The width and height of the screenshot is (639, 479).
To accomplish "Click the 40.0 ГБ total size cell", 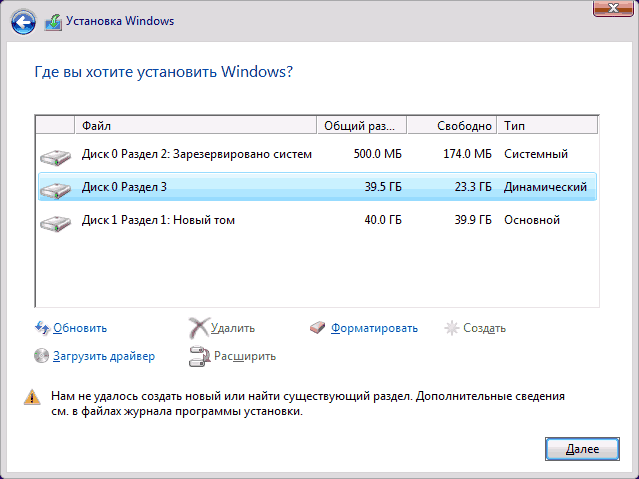I will pos(383,220).
